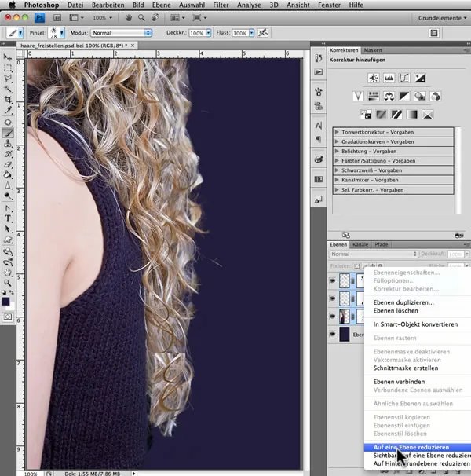Add a Curves adjustment icon
This screenshot has width=471, height=476.
pyautogui.click(x=404, y=78)
